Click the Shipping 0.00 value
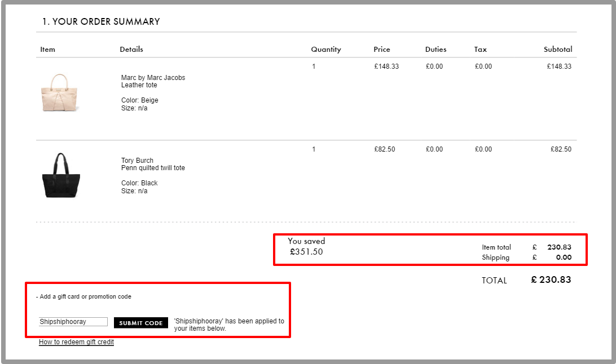 click(x=564, y=258)
